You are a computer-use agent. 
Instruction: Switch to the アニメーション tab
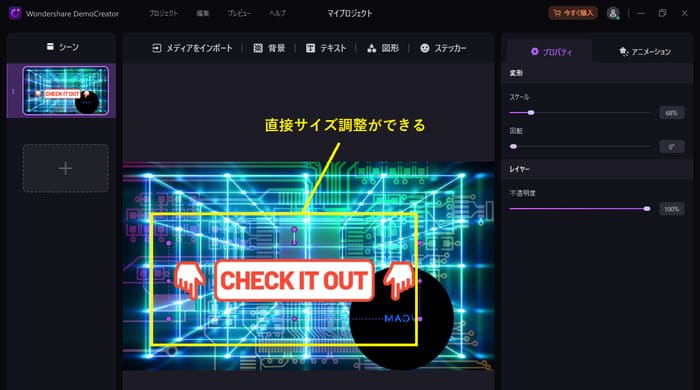(x=644, y=52)
